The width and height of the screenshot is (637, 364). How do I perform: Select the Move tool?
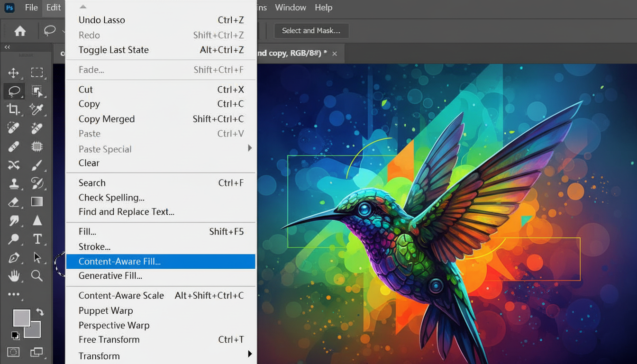[13, 73]
